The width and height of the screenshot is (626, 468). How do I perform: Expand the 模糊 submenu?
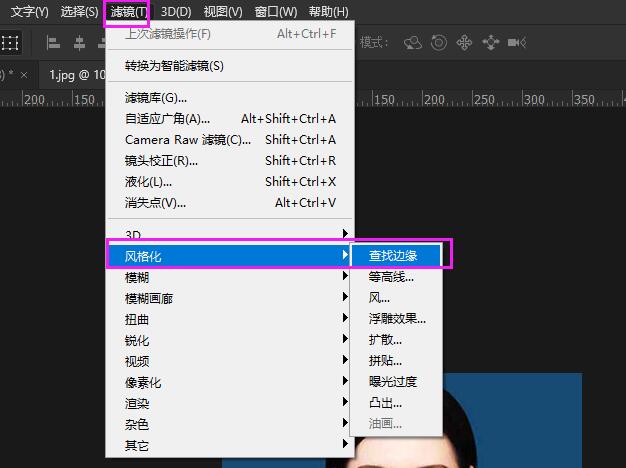(x=230, y=277)
